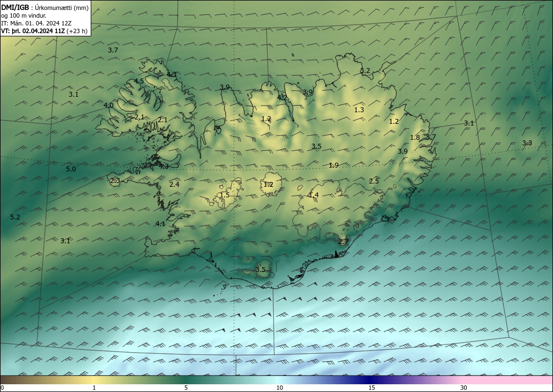Click the '(+23 h)' forecast offset text
Image resolution: width=553 pixels, height=392 pixels.
[77, 30]
